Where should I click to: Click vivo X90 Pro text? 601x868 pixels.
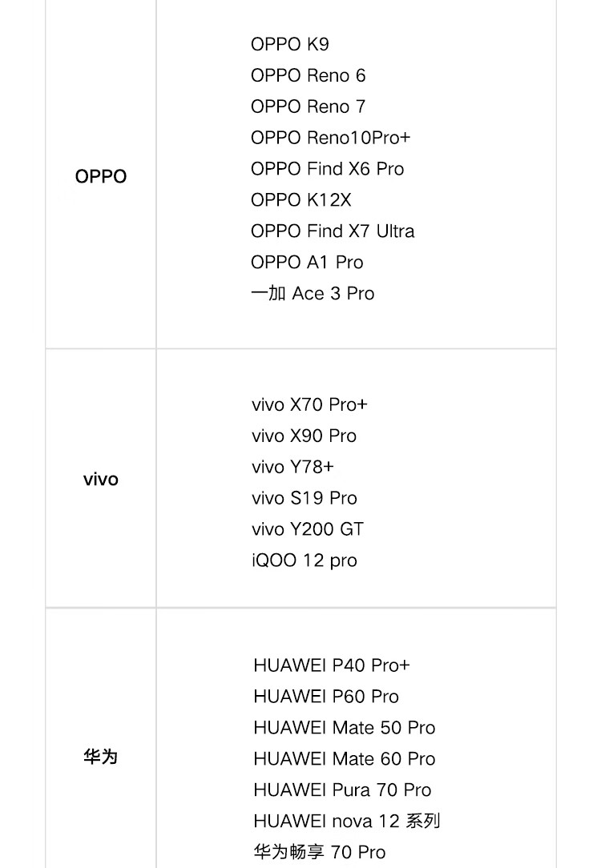click(x=304, y=436)
